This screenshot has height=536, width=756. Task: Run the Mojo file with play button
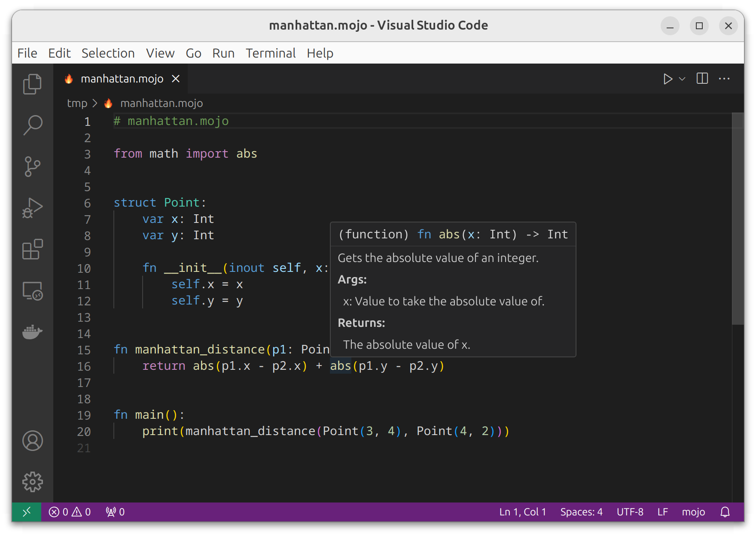click(668, 79)
